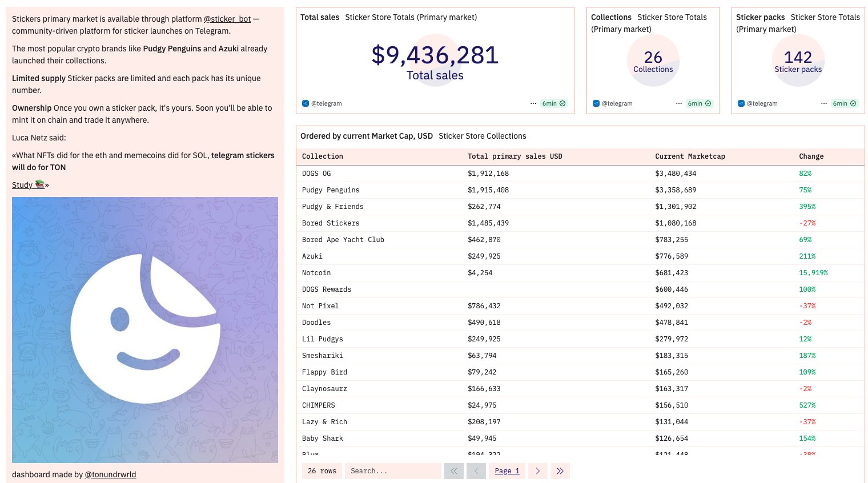The width and height of the screenshot is (868, 483).
Task: Select the Notcoin collection row
Action: pyautogui.click(x=580, y=273)
